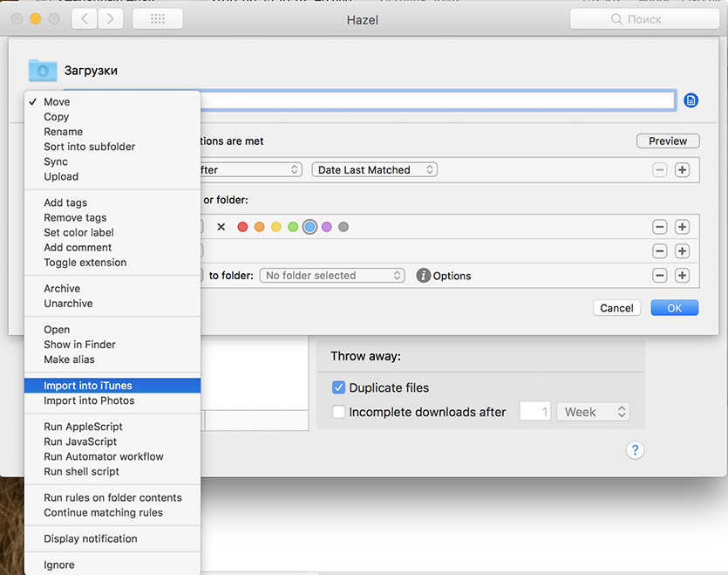The width and height of the screenshot is (728, 575).
Task: Select the no color X option
Action: pos(221,227)
